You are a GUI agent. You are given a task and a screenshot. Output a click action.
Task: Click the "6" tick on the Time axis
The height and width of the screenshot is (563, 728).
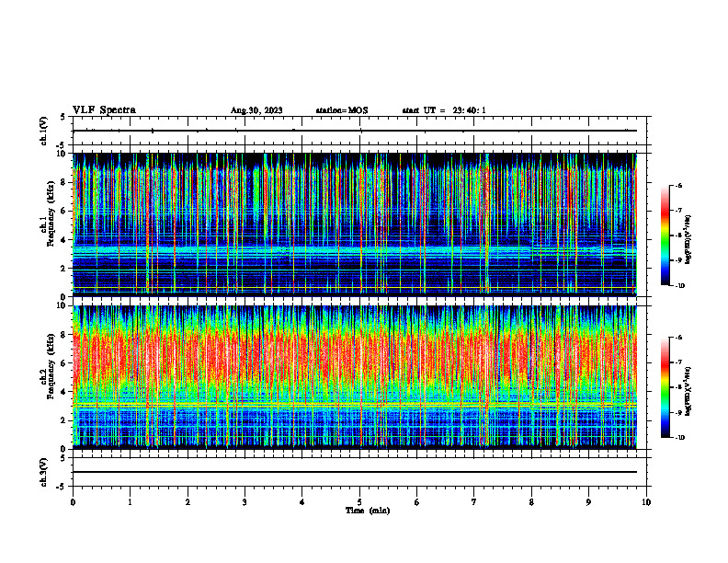(417, 502)
